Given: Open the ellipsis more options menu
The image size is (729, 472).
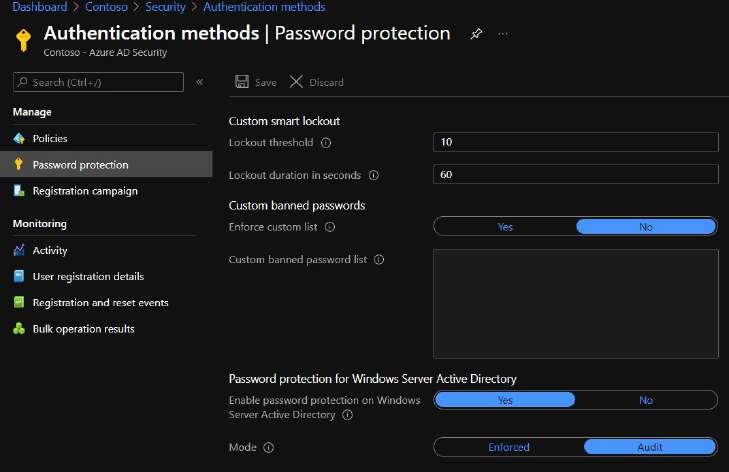Looking at the screenshot, I should [502, 33].
